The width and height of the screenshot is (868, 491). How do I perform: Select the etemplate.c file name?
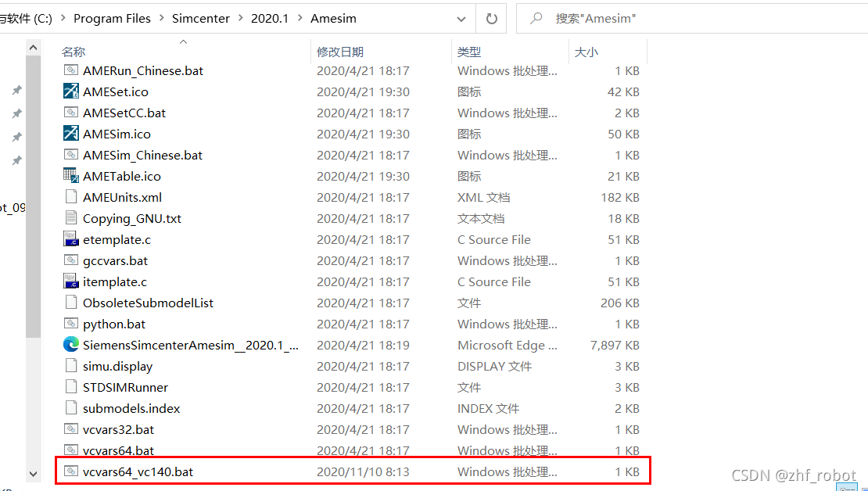(117, 240)
